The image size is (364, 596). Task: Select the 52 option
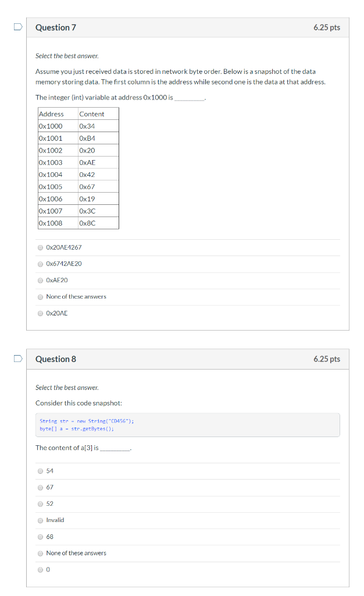click(x=40, y=503)
